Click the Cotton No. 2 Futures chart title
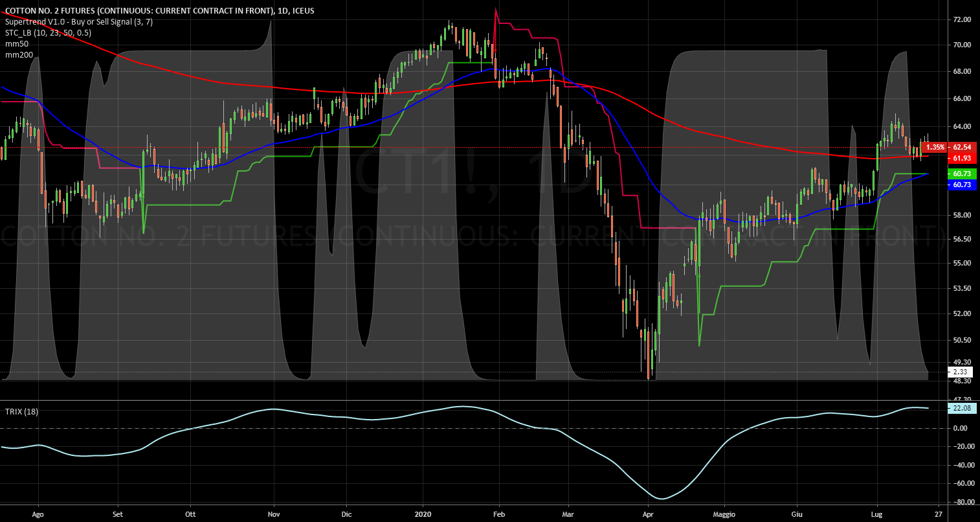Screen dimensions: 980x522 tap(159, 10)
